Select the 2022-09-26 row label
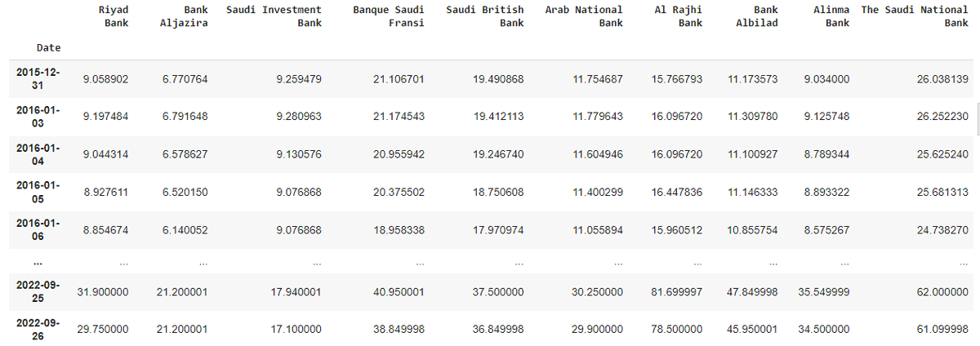 coord(38,328)
